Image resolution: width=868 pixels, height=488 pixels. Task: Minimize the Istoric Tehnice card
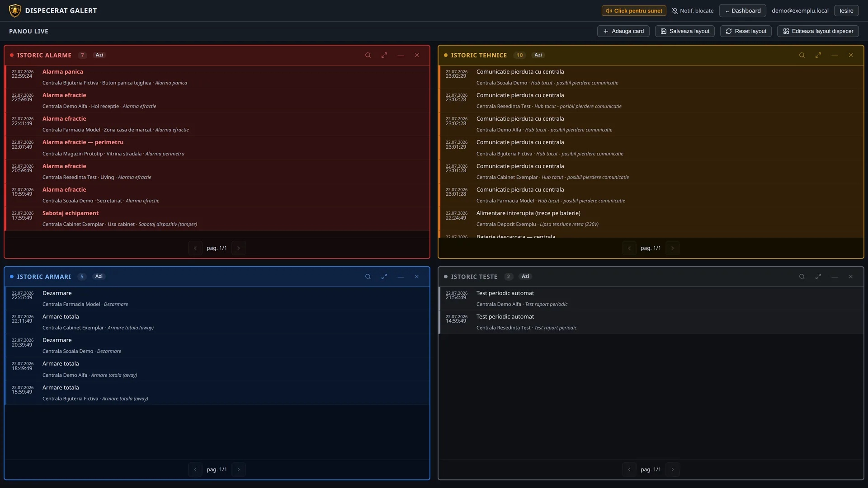tap(835, 55)
